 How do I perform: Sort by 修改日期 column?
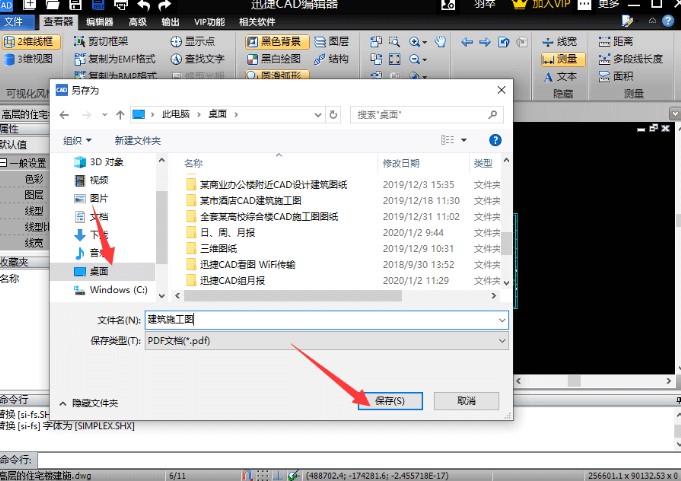tap(401, 163)
